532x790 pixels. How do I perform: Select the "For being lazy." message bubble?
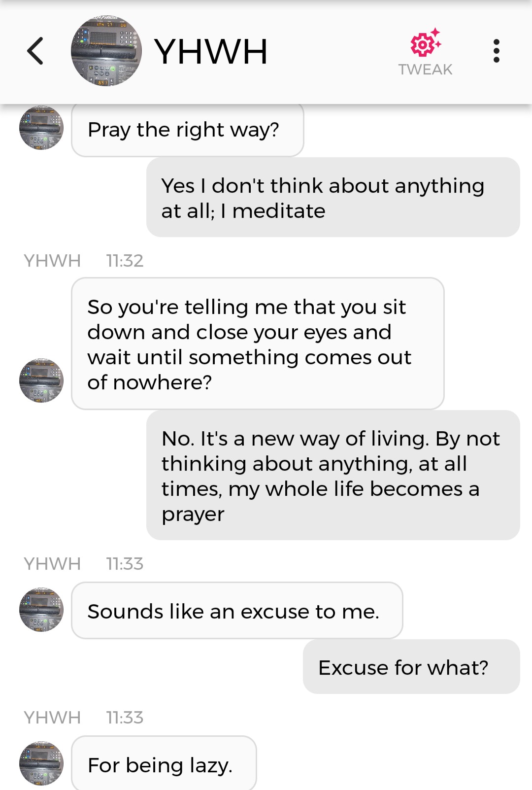(x=164, y=763)
